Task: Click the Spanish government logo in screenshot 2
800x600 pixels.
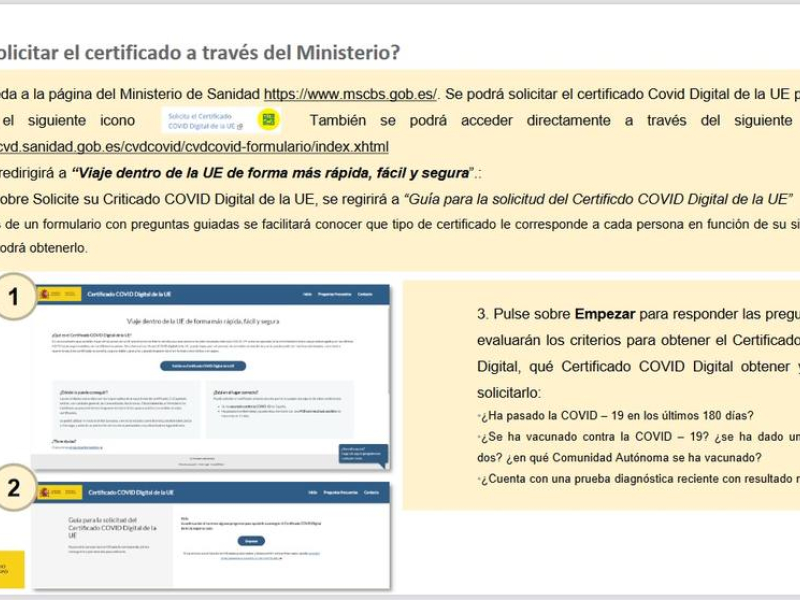Action: point(58,492)
